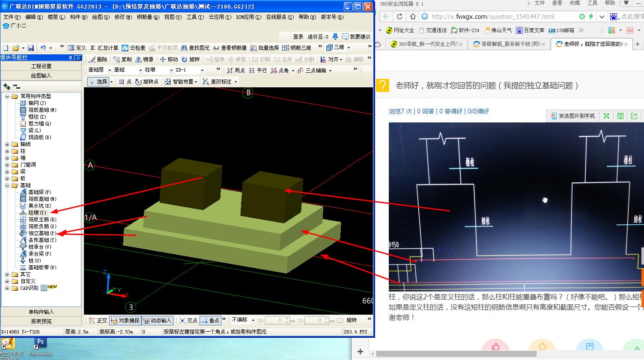
Task: Click the 删除 delete tool
Action: coord(98,60)
